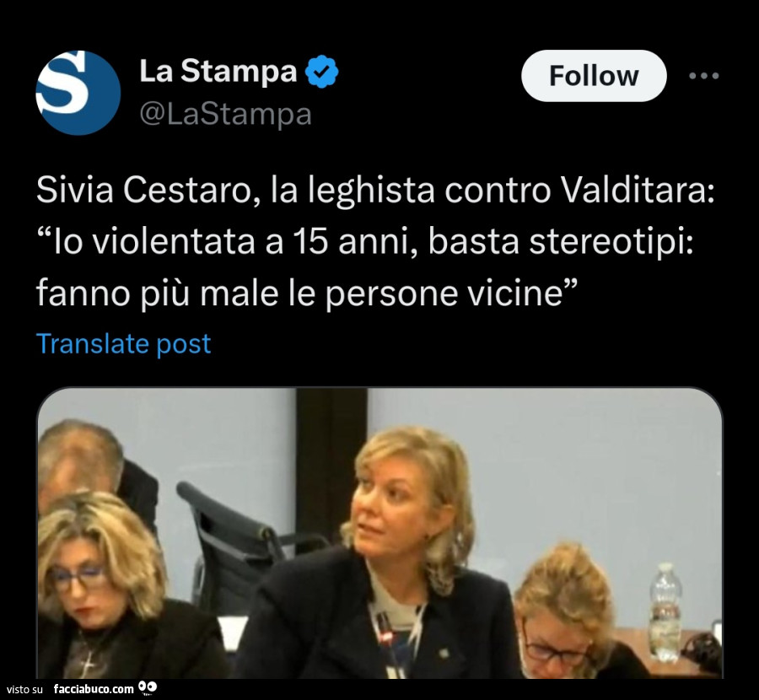The height and width of the screenshot is (700, 759).
Task: Click the water bottle in the photo
Action: 665,612
